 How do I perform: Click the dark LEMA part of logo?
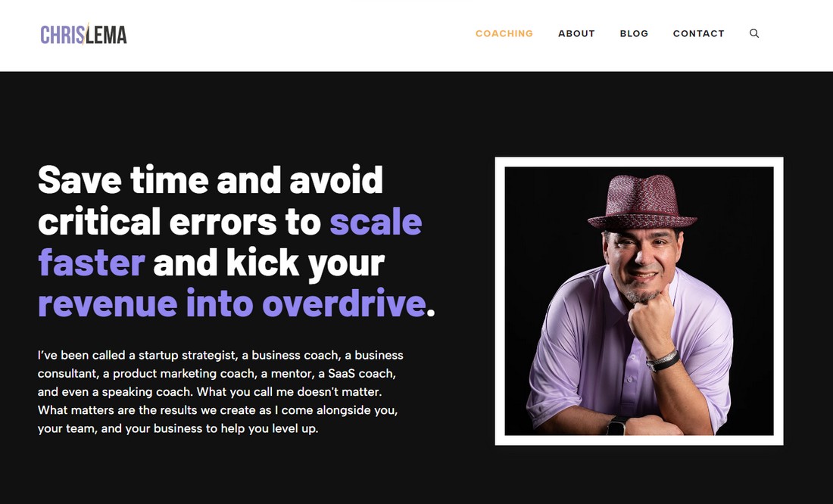[x=106, y=35]
